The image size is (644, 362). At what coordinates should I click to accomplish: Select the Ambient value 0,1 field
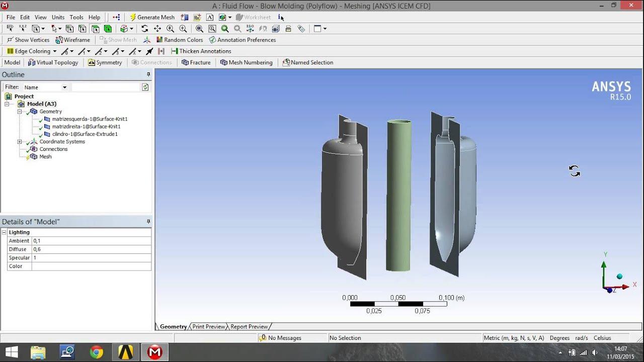coord(91,241)
